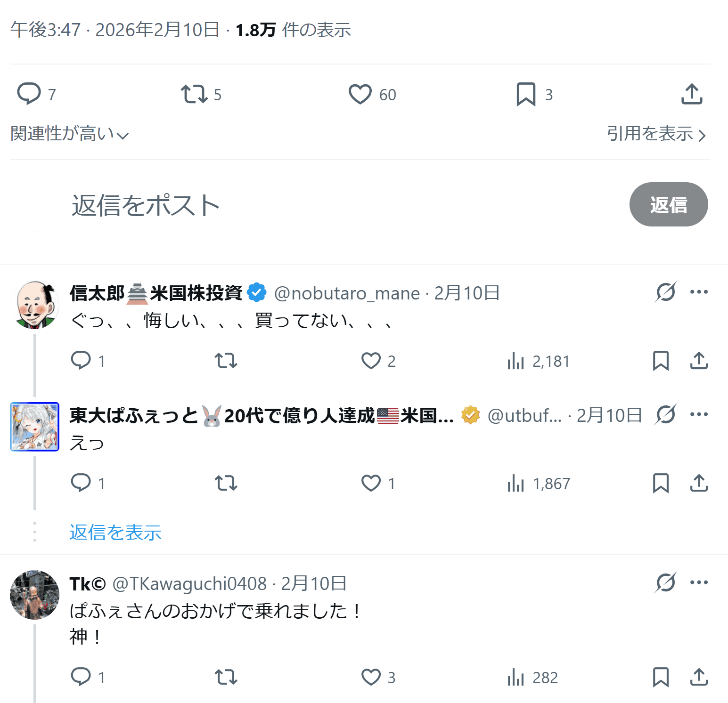Bookmark the main post
Viewport: 728px width, 703px height.
[526, 94]
